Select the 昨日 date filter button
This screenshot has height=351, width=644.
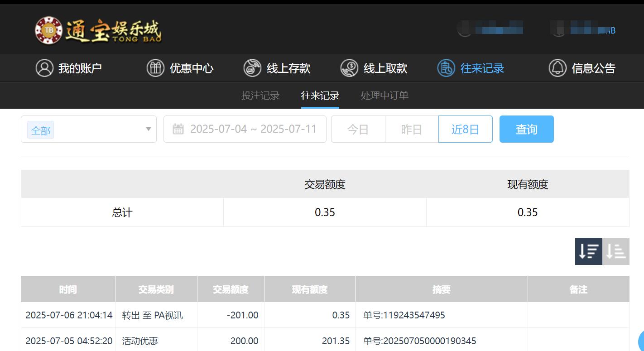[412, 129]
